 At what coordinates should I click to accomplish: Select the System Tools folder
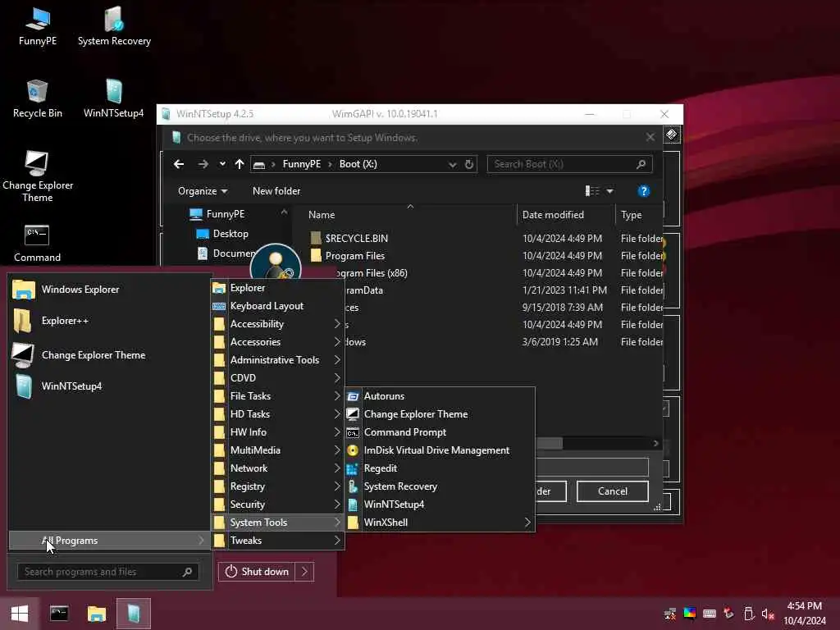pyautogui.click(x=277, y=523)
